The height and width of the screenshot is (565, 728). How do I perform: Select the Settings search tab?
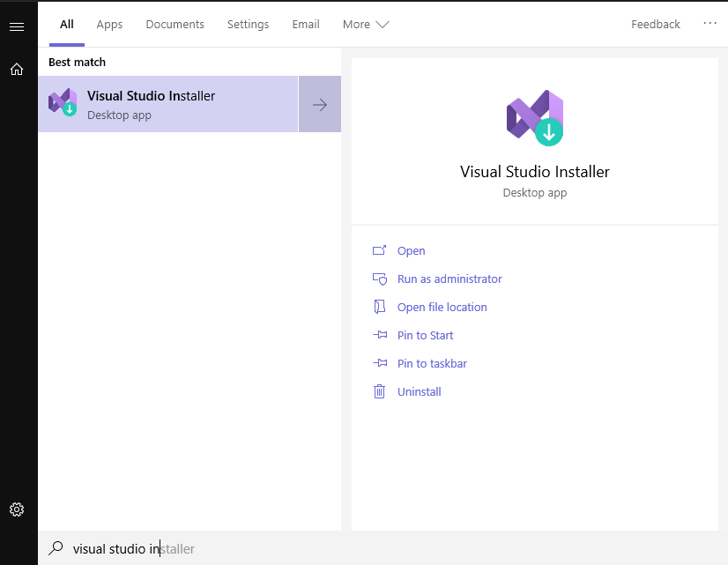248,25
